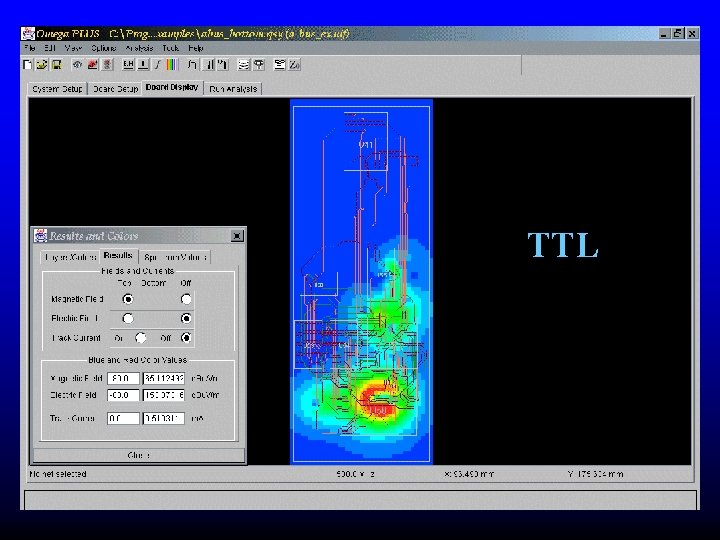Open the View menu

[x=73, y=48]
